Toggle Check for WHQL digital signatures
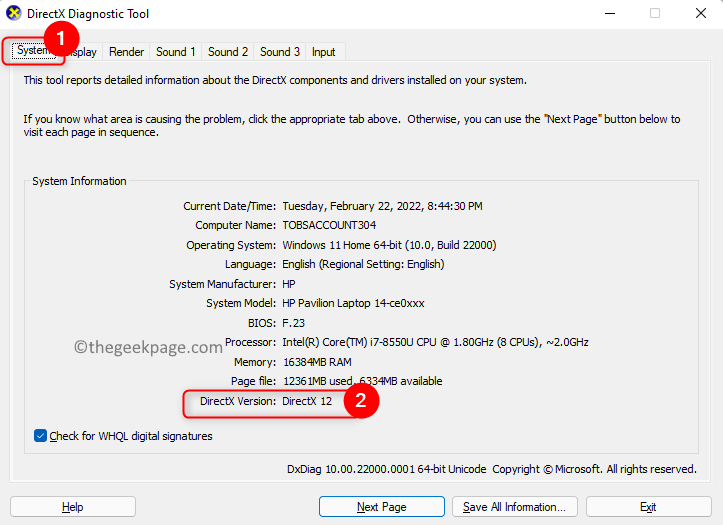 point(40,436)
